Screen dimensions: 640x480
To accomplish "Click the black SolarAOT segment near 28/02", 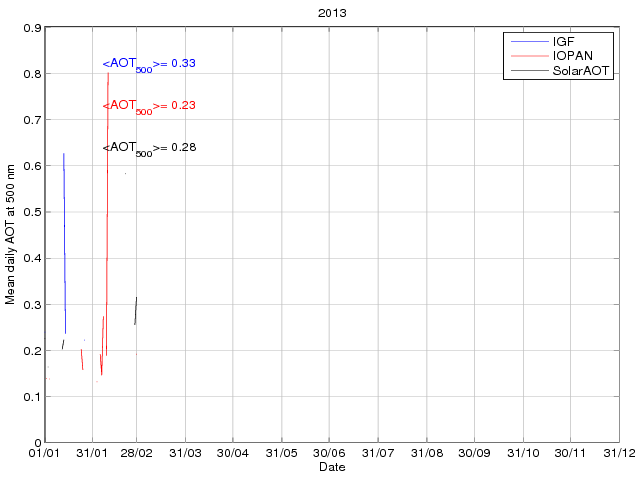I will pos(136,311).
